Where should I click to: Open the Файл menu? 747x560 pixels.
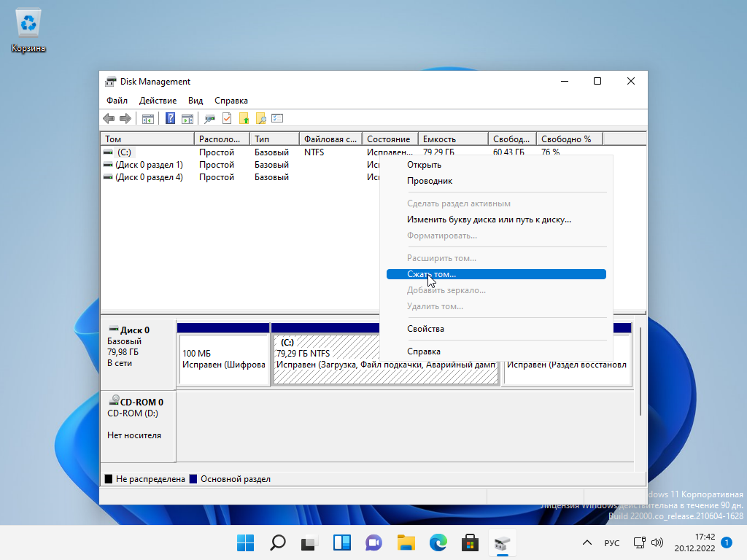click(x=117, y=101)
